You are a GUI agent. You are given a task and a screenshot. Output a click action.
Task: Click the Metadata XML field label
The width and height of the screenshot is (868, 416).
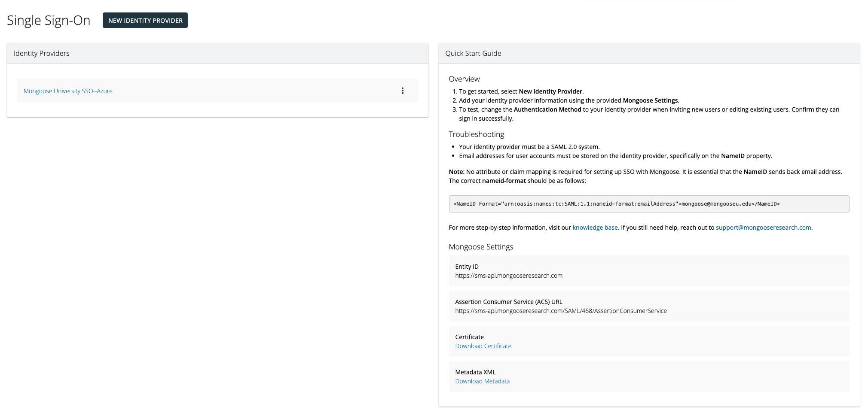[475, 372]
